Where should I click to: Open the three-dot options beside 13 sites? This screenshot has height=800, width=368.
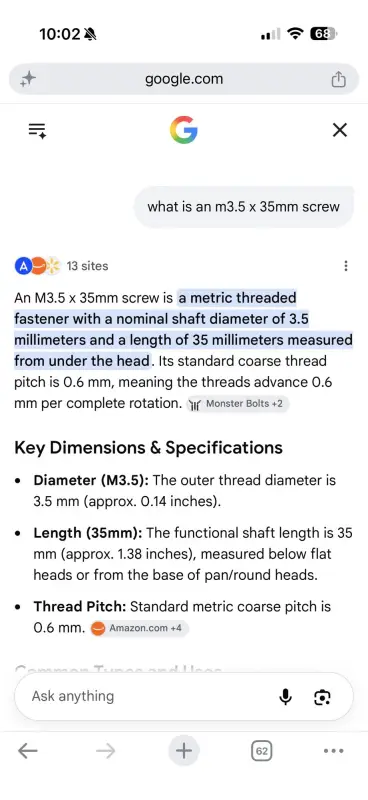tap(346, 266)
